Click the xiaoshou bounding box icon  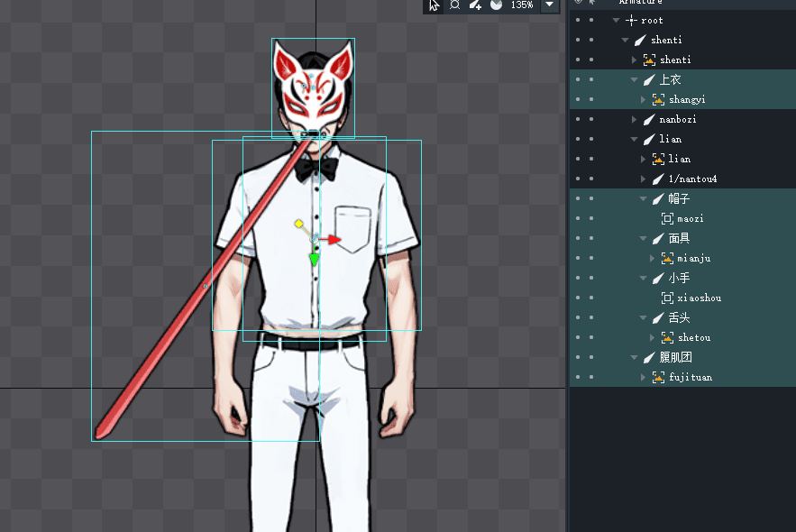[x=667, y=298]
